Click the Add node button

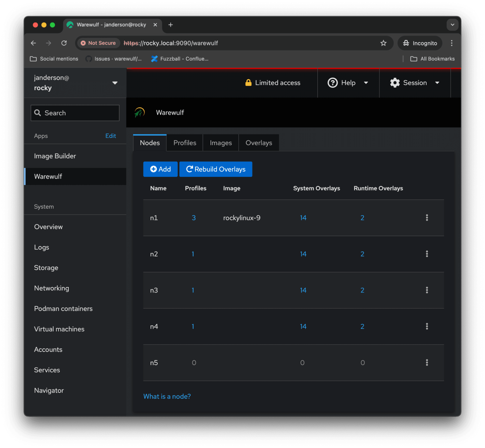click(160, 169)
